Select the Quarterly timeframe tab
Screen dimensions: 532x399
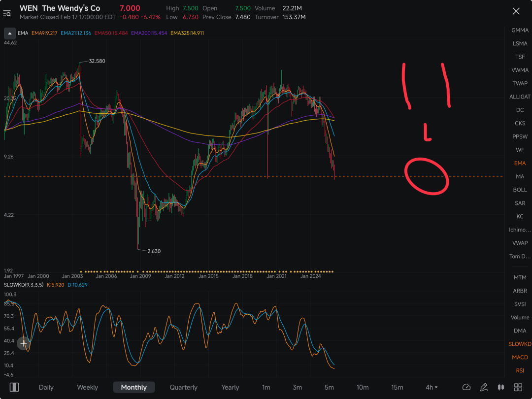(184, 387)
